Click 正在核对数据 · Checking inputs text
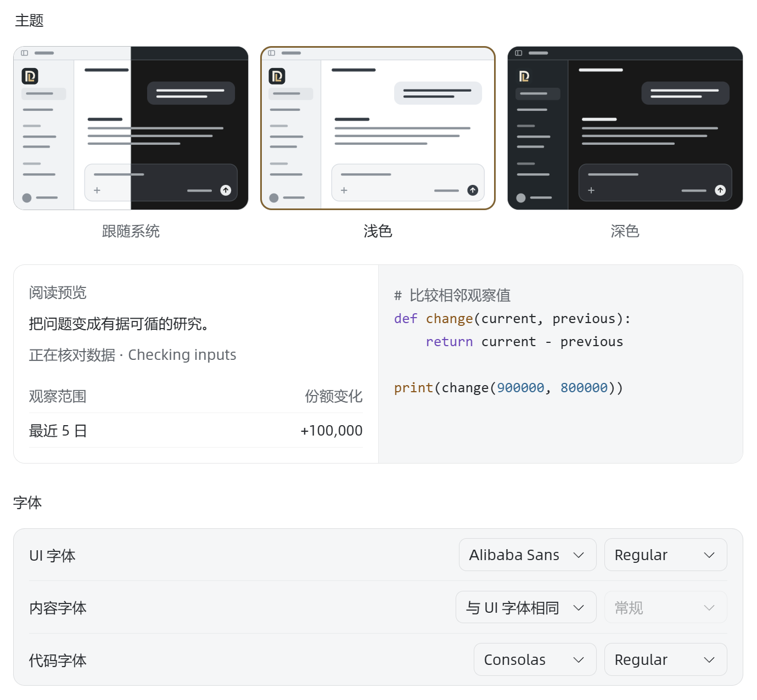Image resolution: width=757 pixels, height=700 pixels. tap(132, 355)
